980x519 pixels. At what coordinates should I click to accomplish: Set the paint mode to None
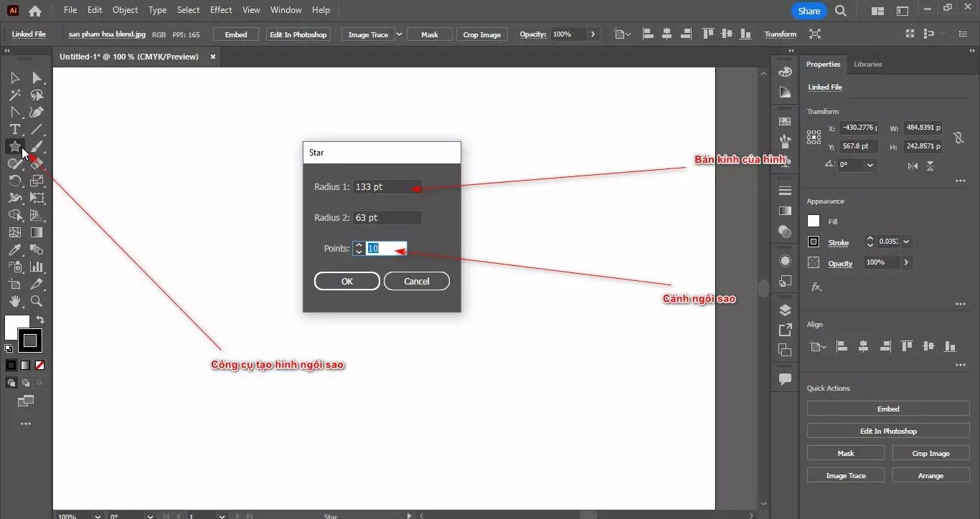pos(40,365)
